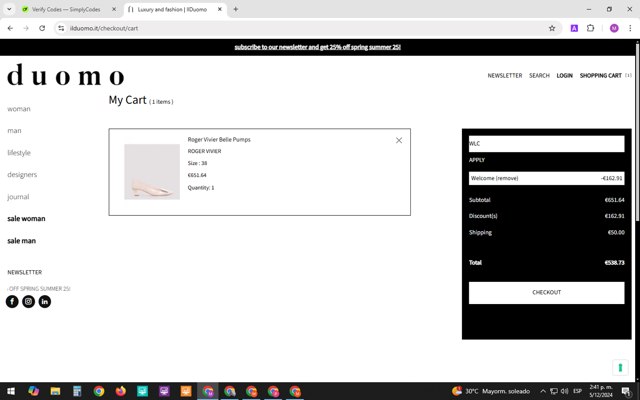This screenshot has width=640, height=400.
Task: Click the Total €538.73 value
Action: (614, 262)
